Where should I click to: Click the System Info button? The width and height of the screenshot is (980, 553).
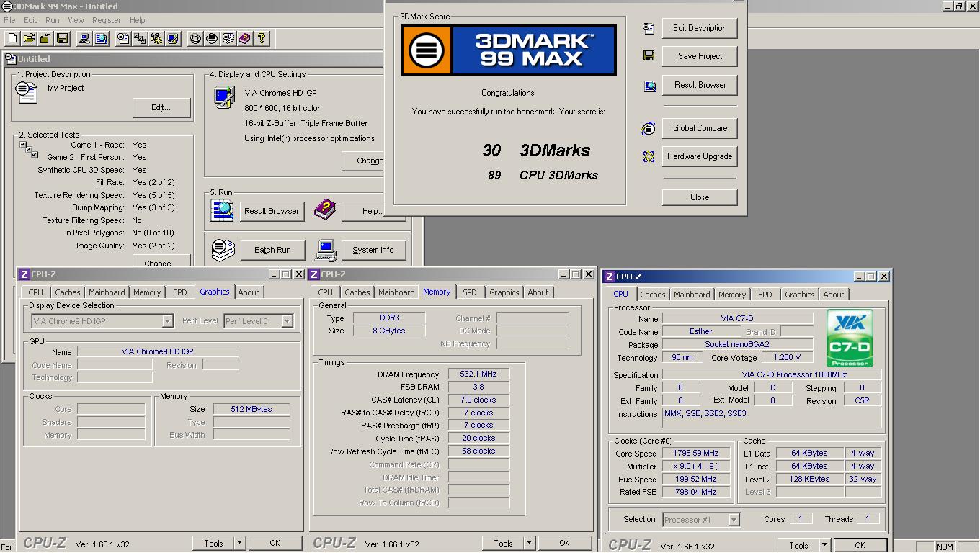pyautogui.click(x=373, y=250)
